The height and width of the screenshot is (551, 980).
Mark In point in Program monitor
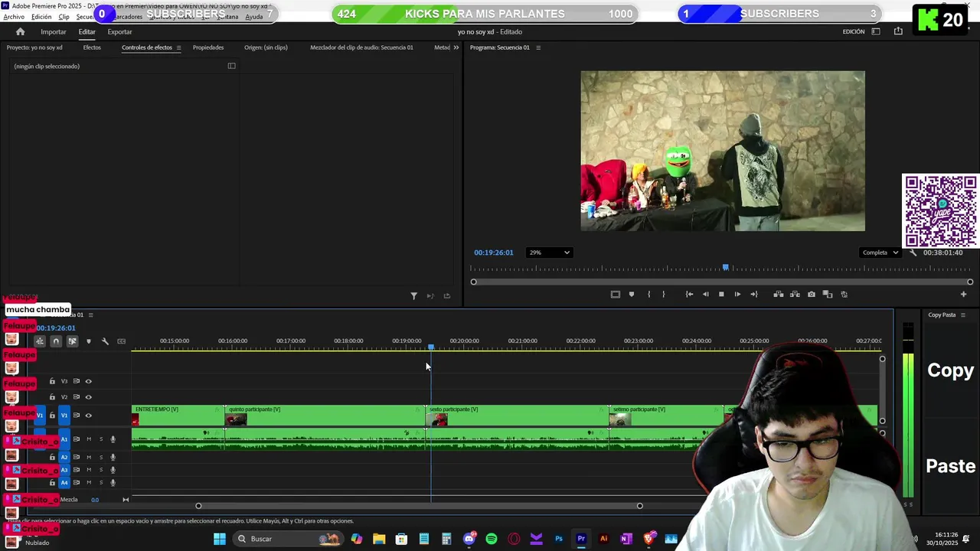tap(648, 295)
